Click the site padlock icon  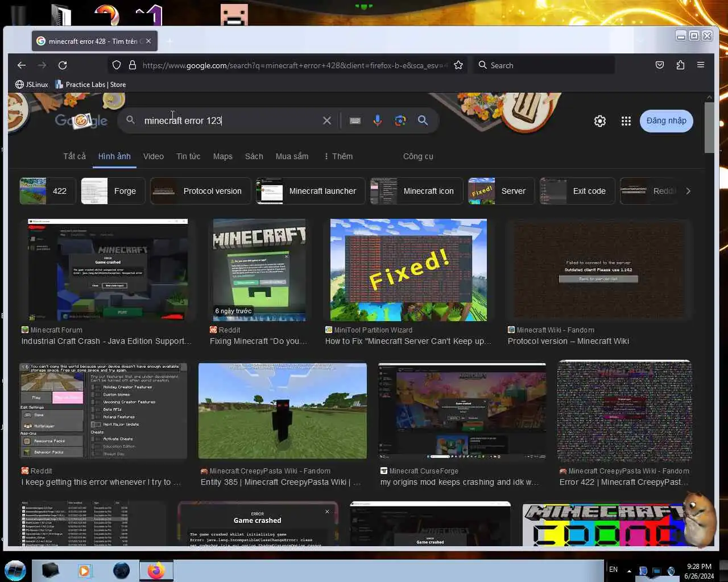click(133, 65)
